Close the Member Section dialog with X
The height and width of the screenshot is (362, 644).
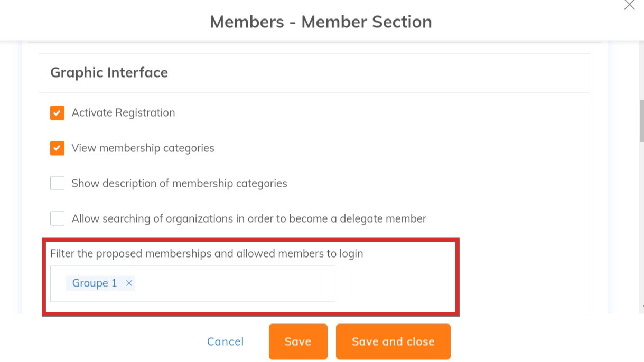[x=629, y=5]
